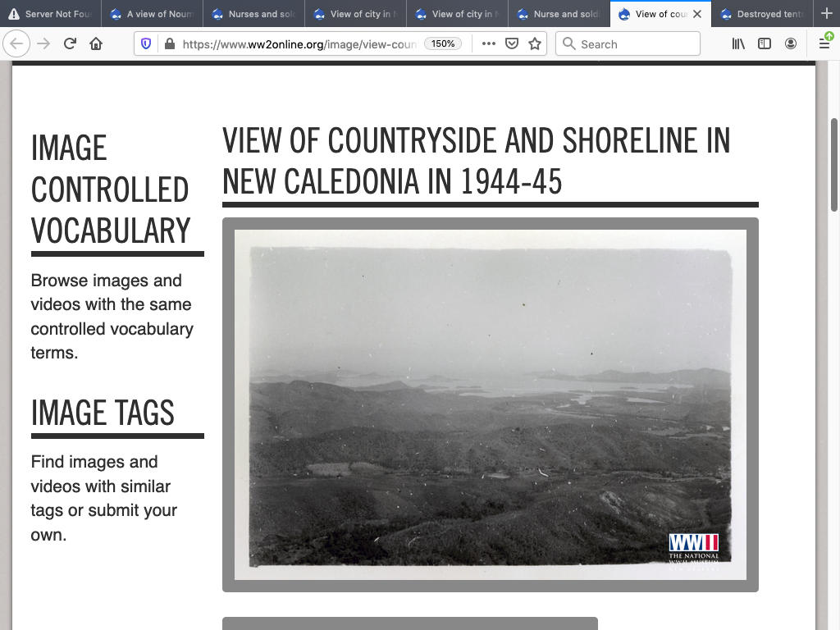This screenshot has width=840, height=630.
Task: Open a new browser tab
Action: [826, 14]
